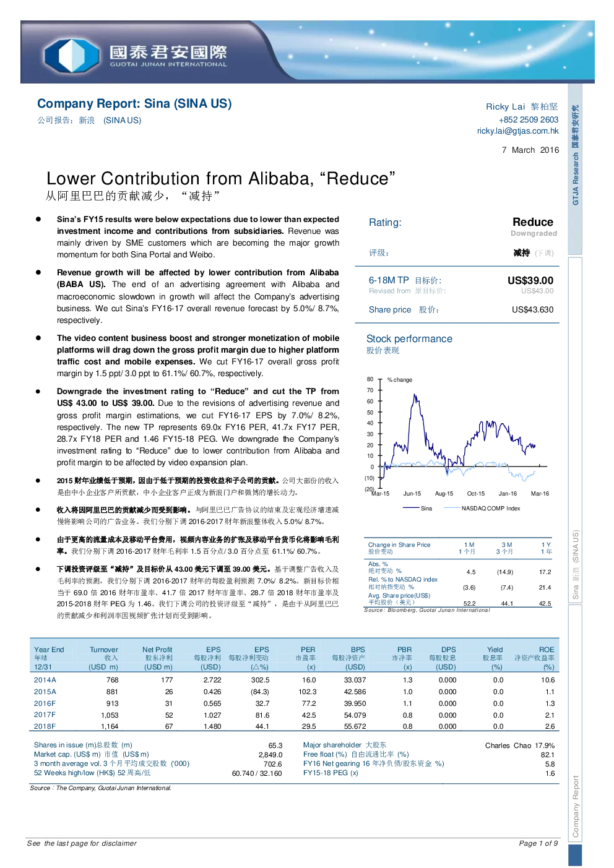614x868 pixels.
Task: Click the target price US$39.00
Action: pyautogui.click(x=530, y=280)
